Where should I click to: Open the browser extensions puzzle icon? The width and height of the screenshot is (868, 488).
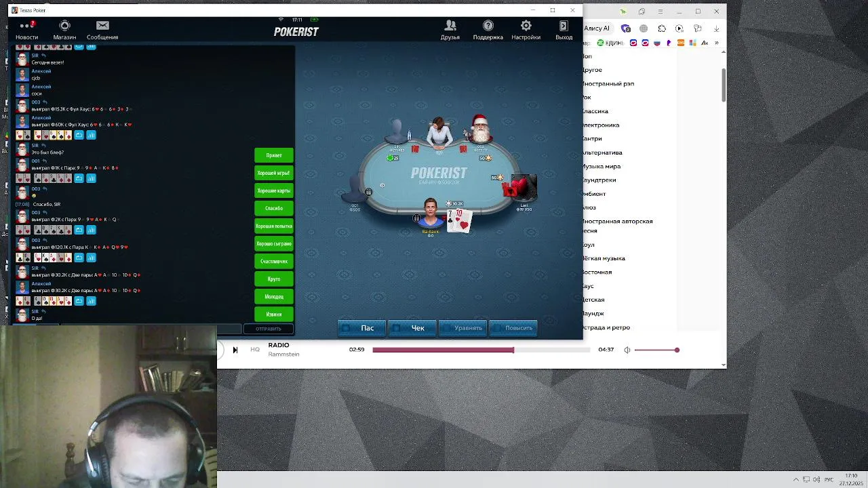pos(662,28)
